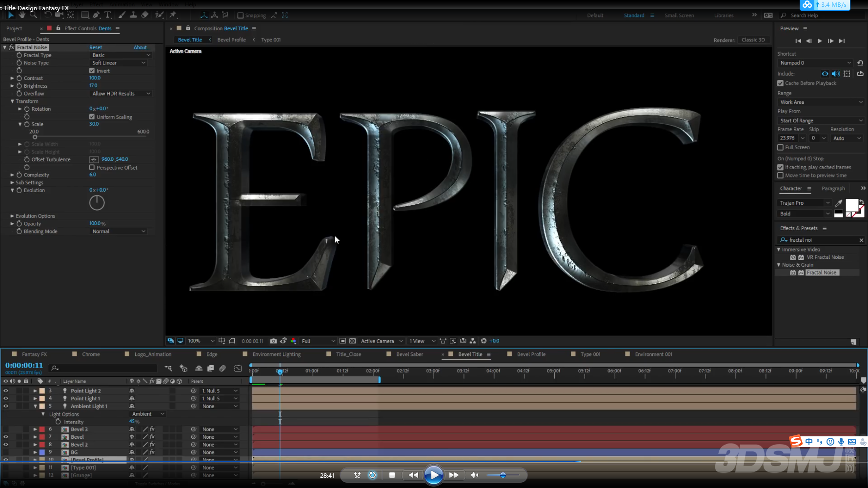Toggle Cache Before Playback checkbox

coord(780,83)
